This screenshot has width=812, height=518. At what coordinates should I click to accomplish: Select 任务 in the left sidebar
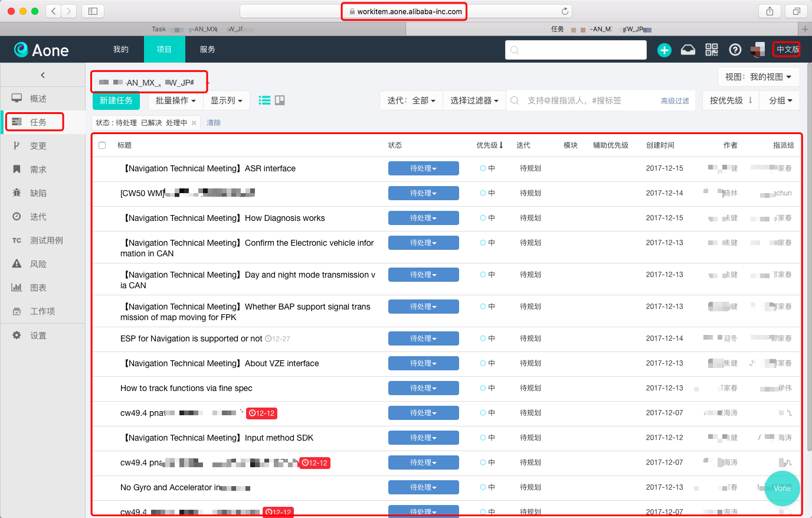(43, 122)
